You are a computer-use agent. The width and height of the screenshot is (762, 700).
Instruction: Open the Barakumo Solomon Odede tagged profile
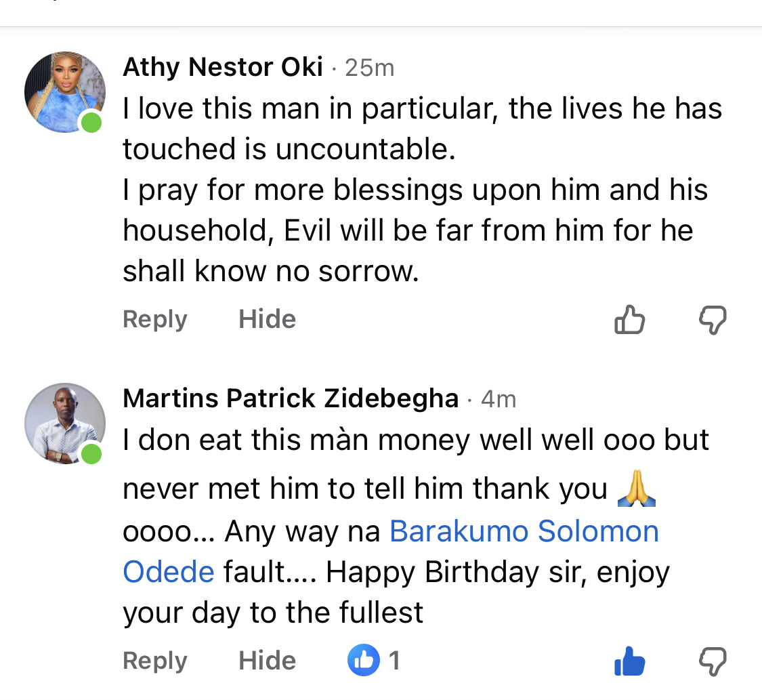[x=524, y=531]
